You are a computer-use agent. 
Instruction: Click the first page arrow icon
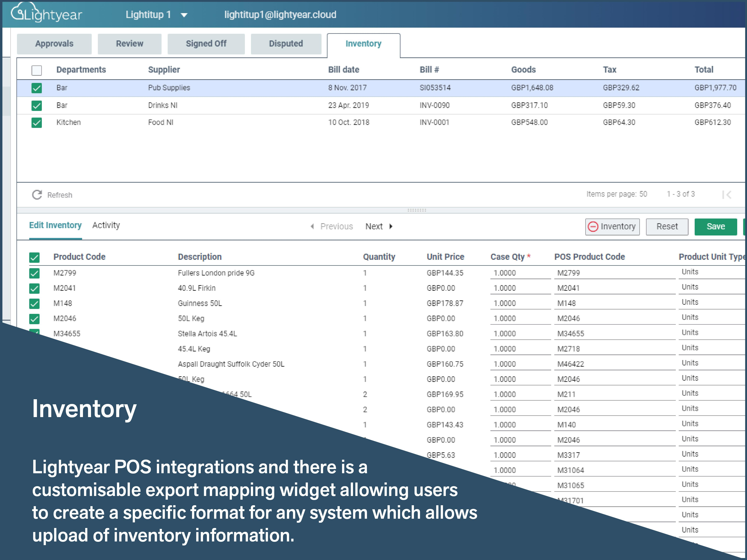[727, 194]
